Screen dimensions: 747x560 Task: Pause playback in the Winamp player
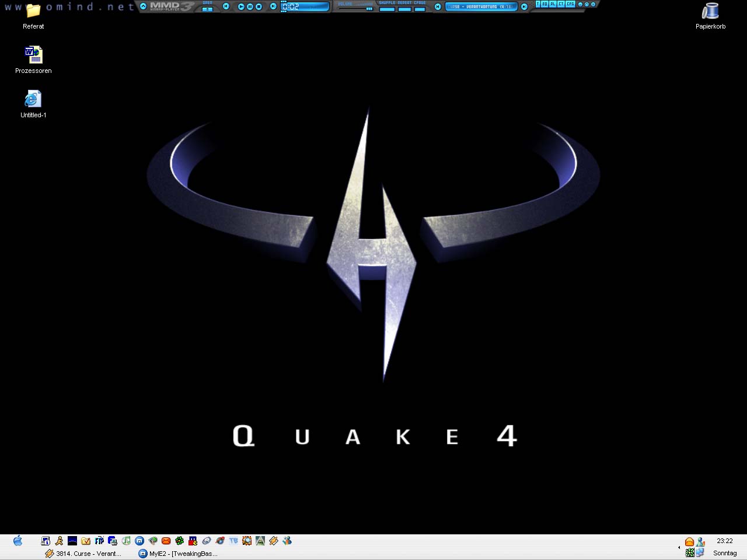(250, 6)
